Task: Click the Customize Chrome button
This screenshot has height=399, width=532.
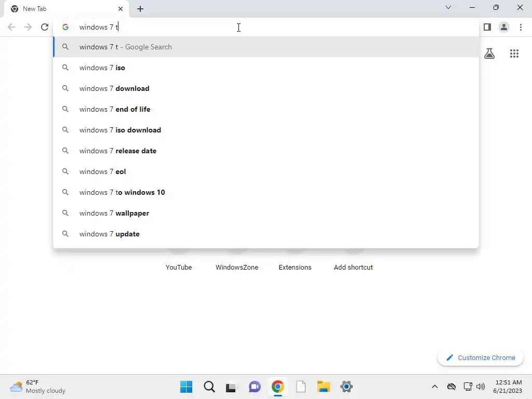Action: 481,357
